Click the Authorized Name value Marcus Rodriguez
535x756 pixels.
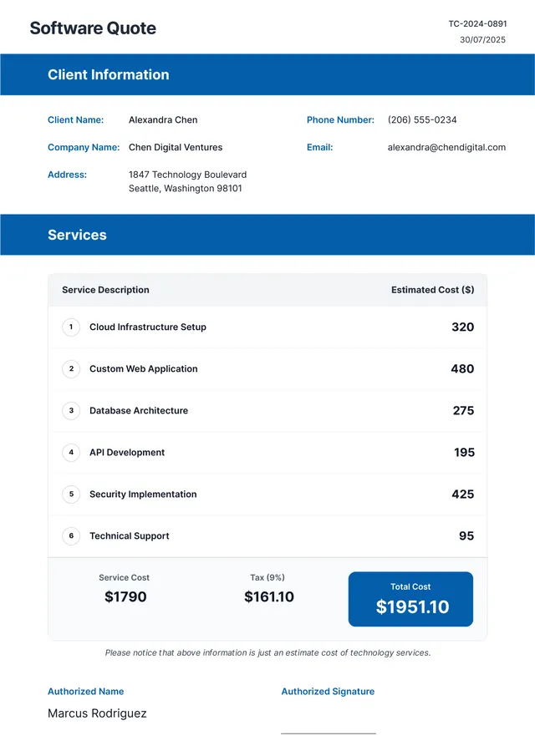(97, 713)
